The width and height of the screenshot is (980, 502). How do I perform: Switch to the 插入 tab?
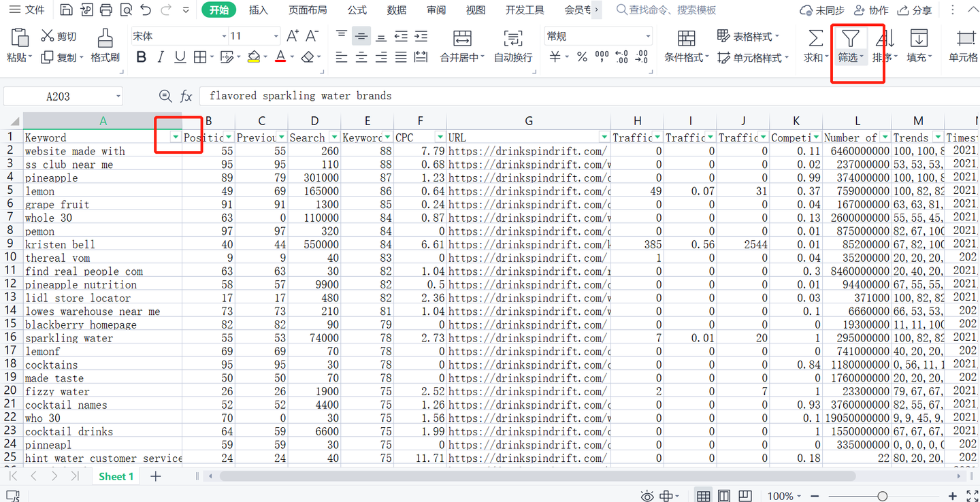pos(259,10)
